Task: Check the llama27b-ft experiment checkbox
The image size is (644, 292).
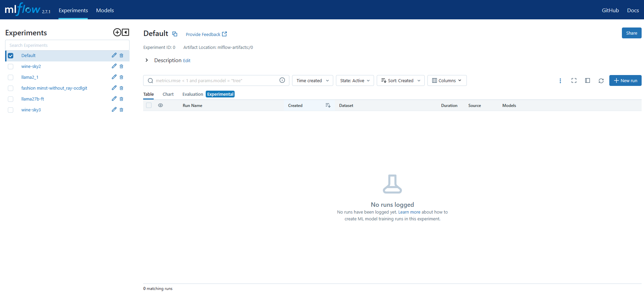Action: coord(11,99)
